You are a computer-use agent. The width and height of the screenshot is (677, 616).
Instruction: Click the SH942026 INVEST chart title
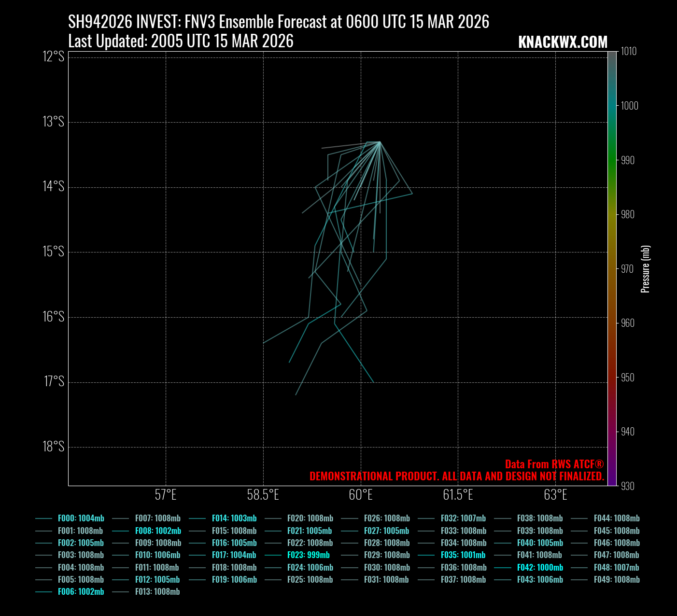tap(279, 22)
